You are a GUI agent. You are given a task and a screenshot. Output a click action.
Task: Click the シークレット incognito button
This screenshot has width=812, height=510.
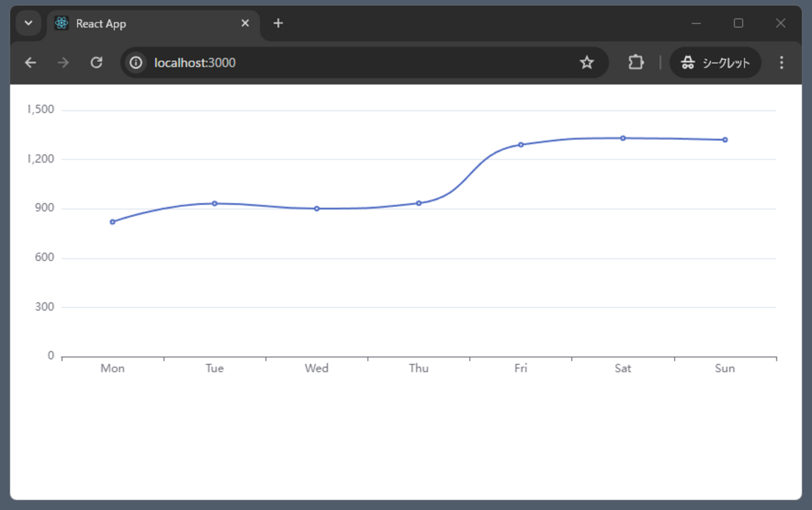tap(715, 62)
